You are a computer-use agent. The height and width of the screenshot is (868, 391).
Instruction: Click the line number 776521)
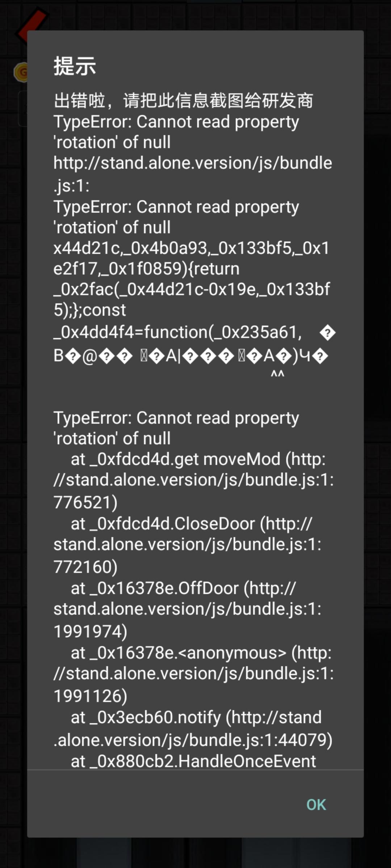pyautogui.click(x=85, y=502)
